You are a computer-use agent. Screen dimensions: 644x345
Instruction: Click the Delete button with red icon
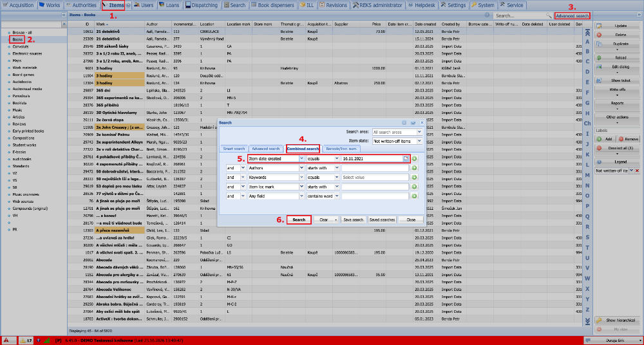[x=618, y=35]
